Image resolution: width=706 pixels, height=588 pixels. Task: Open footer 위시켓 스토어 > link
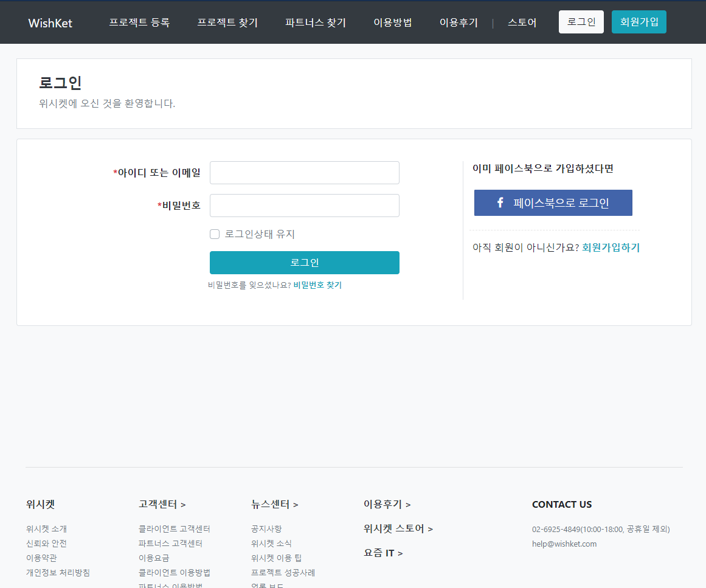pos(398,528)
